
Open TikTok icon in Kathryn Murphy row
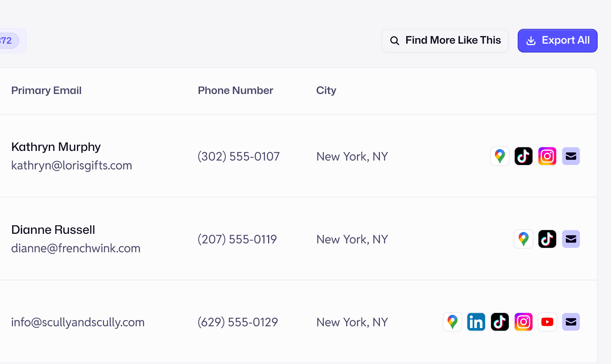point(524,156)
